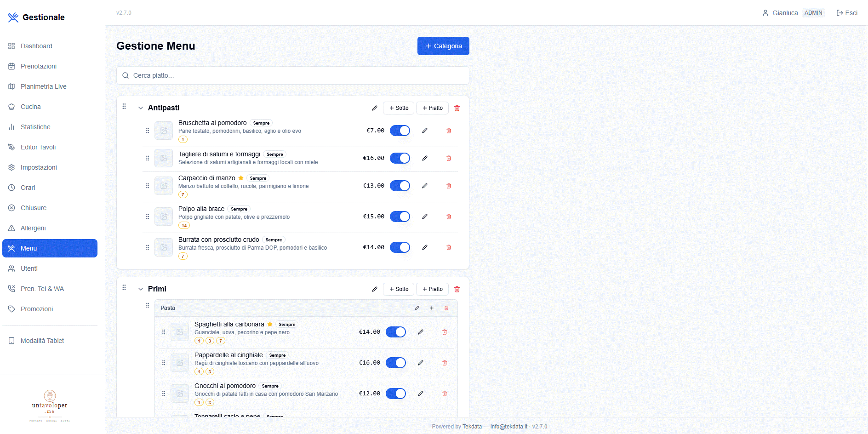Delete the Carpaccio di manzo dish

coord(449,186)
